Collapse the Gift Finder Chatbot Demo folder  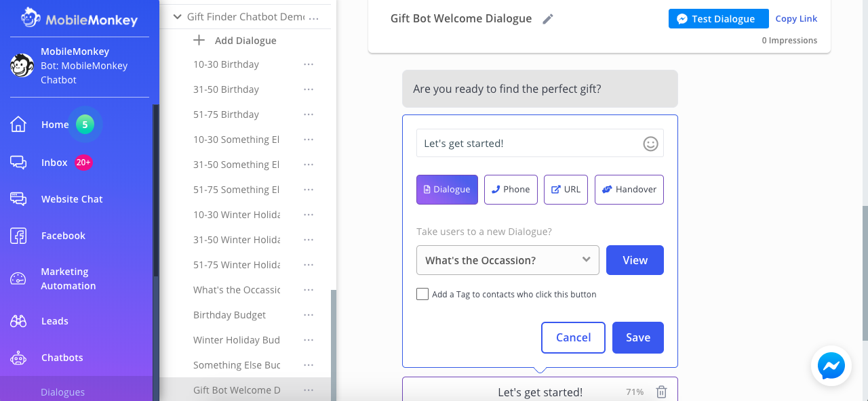[177, 16]
